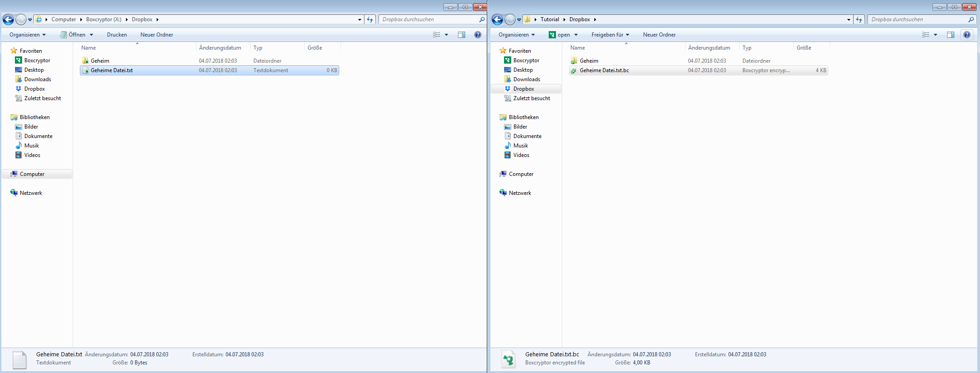This screenshot has height=373, width=980.
Task: Click refresh button in right address bar
Action: tap(859, 19)
